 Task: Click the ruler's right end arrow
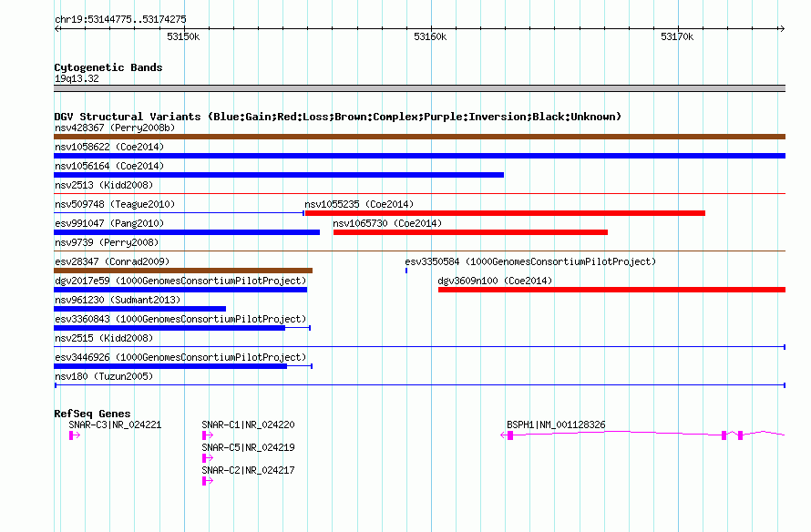coord(782,29)
